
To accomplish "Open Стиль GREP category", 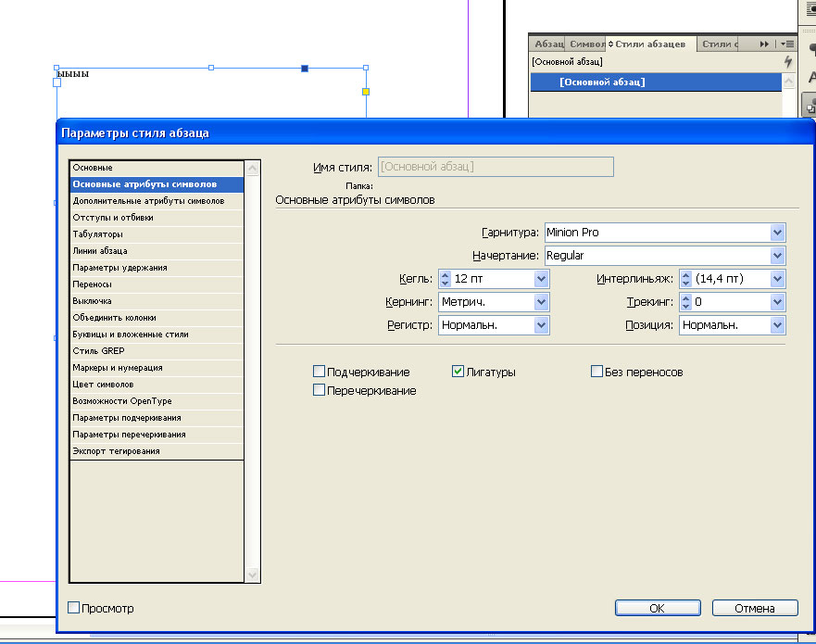I will [157, 351].
